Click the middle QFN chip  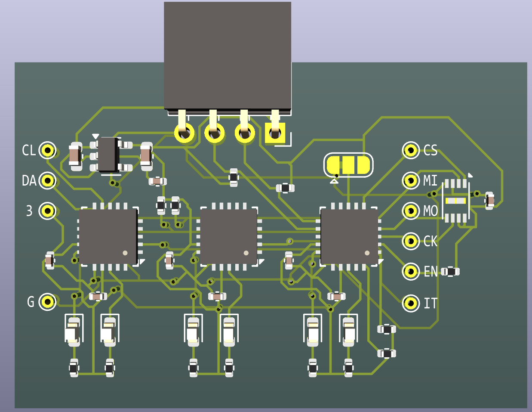[229, 237]
